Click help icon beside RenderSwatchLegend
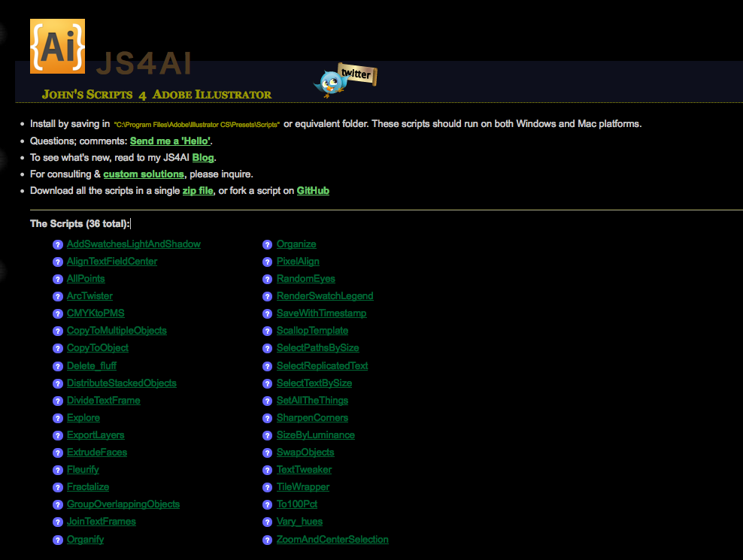This screenshot has width=743, height=560. 268,297
